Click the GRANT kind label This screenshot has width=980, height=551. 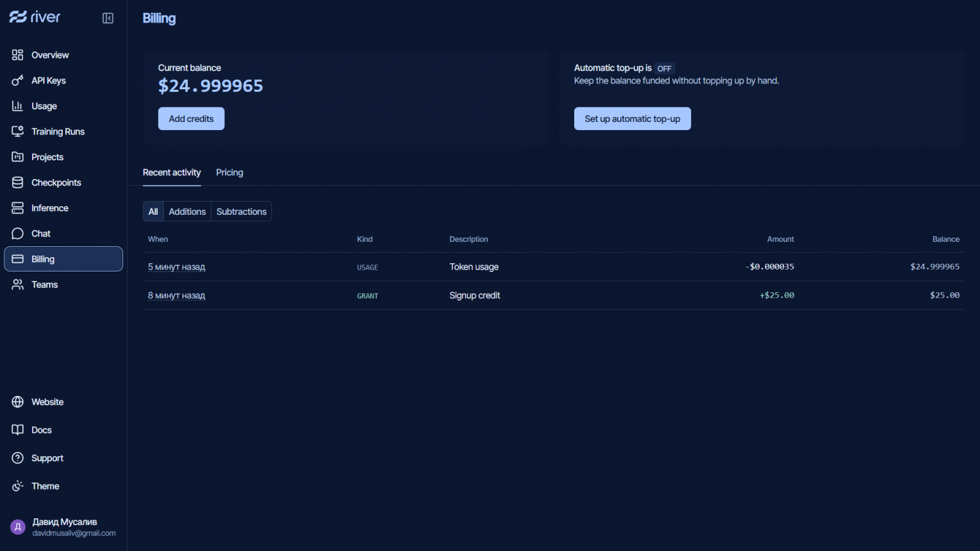pyautogui.click(x=367, y=296)
